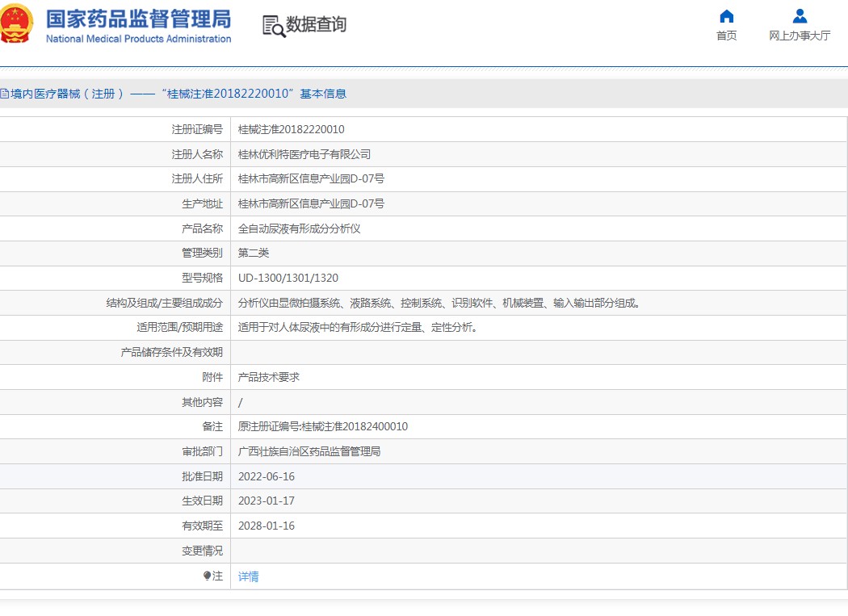Select effective date 2023-01-17
Viewport: 848px width, 616px height.
pyautogui.click(x=266, y=501)
